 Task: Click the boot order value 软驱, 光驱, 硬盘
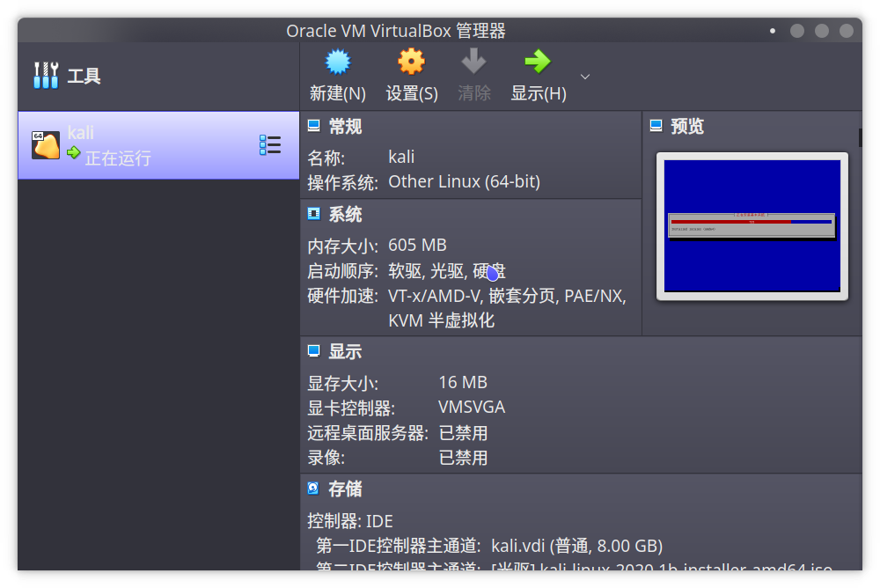click(x=447, y=271)
